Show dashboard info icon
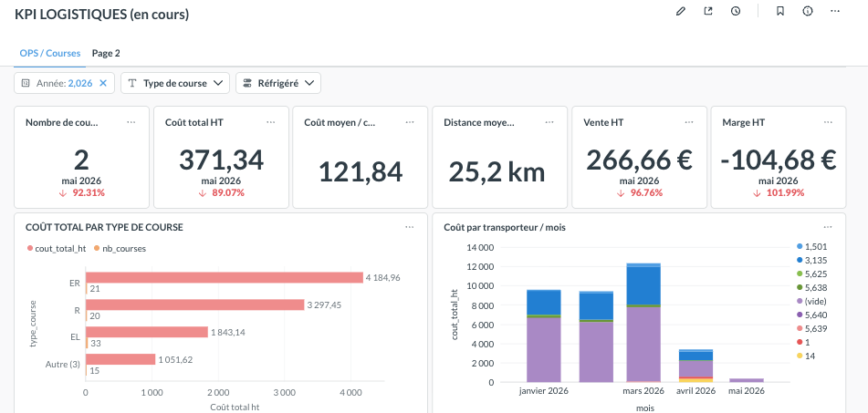The width and height of the screenshot is (868, 413). [x=808, y=11]
